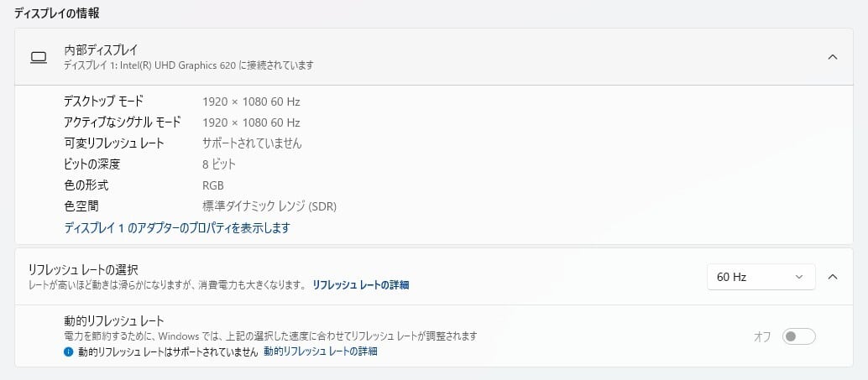Click the 可変リフレッシュ レート label
This screenshot has height=380, width=868.
(113, 143)
